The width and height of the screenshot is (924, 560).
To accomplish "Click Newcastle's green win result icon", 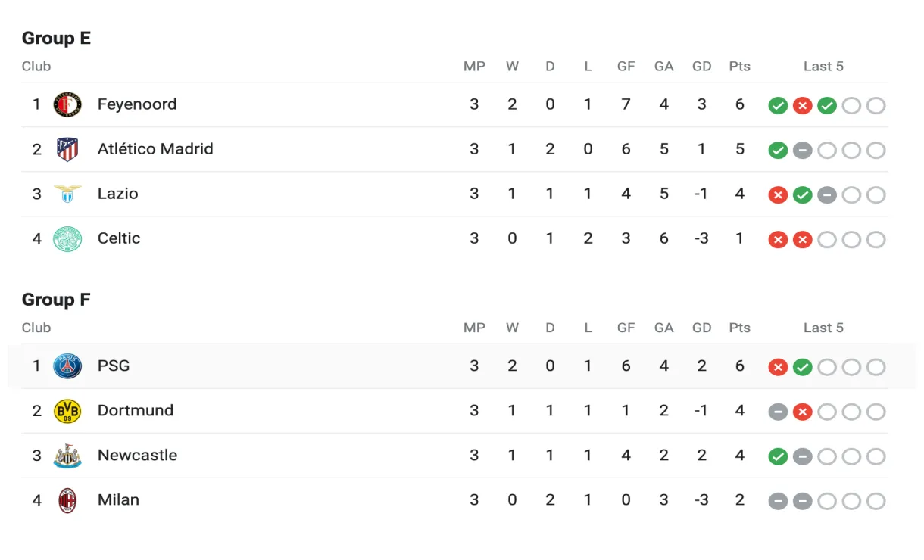I will 778,457.
